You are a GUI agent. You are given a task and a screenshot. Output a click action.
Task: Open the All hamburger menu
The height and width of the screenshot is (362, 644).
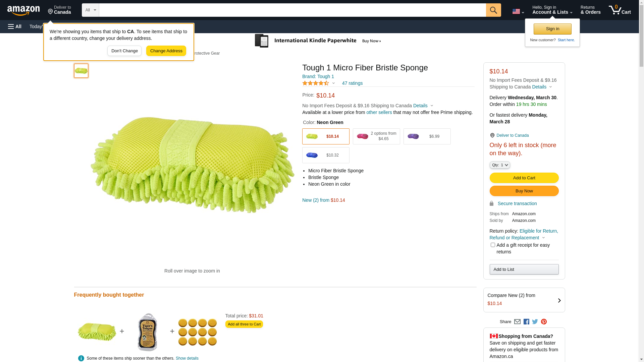click(x=15, y=26)
